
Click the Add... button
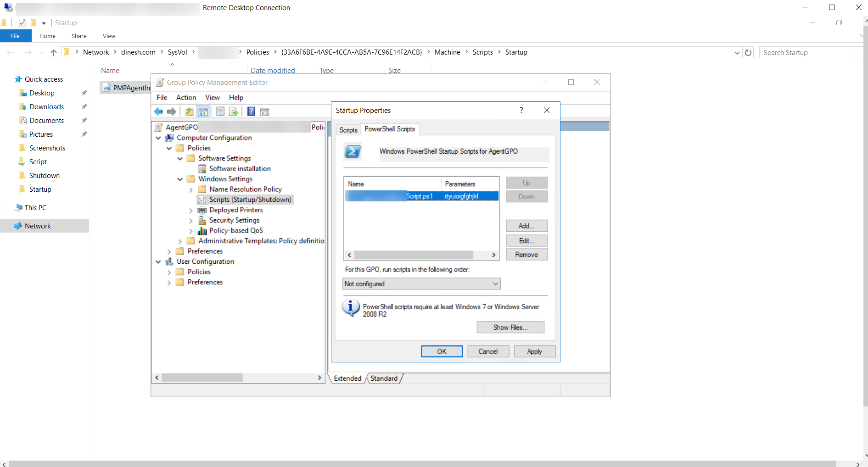[x=526, y=226]
